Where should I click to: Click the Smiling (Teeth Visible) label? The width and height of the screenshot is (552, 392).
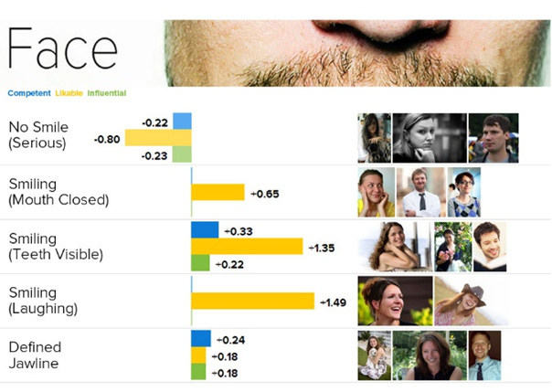click(x=56, y=247)
